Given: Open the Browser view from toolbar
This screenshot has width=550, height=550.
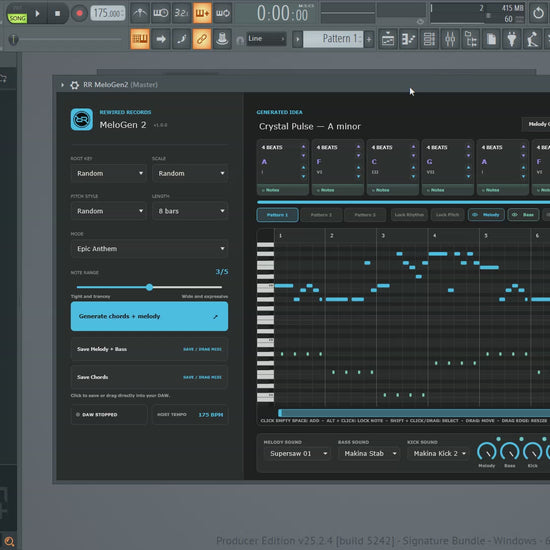Looking at the screenshot, I should pyautogui.click(x=471, y=39).
